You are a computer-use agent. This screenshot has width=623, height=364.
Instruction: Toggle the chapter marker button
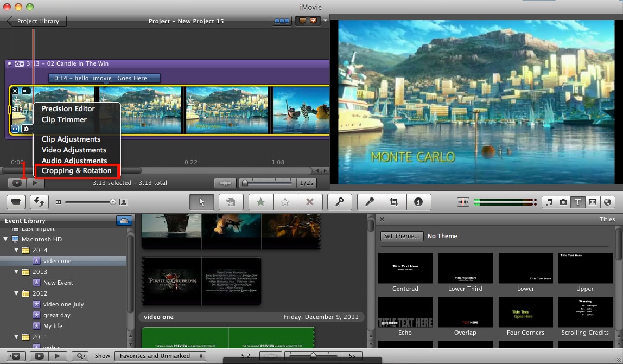(x=314, y=21)
